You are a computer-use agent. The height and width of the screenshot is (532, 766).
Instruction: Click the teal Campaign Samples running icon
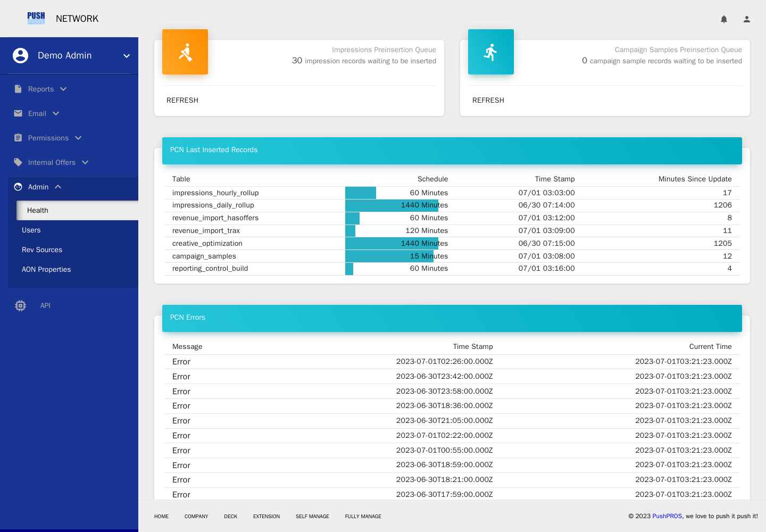tap(491, 52)
